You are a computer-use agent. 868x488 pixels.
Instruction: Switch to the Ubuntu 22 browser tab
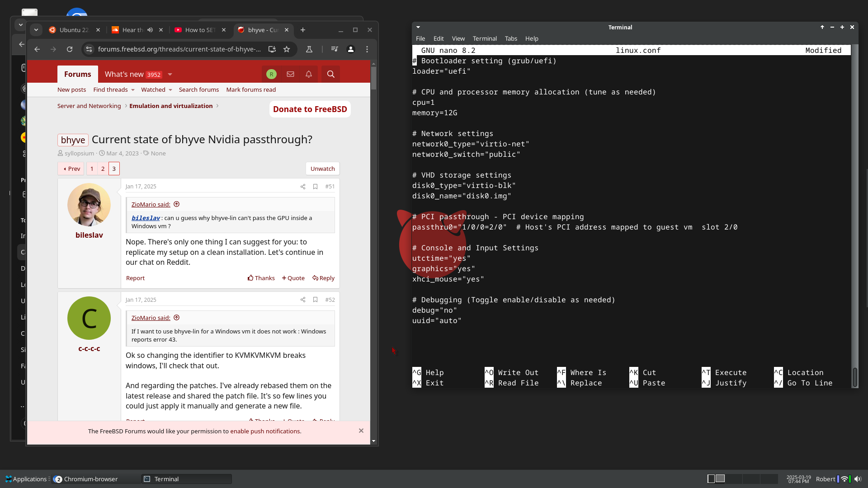(74, 30)
